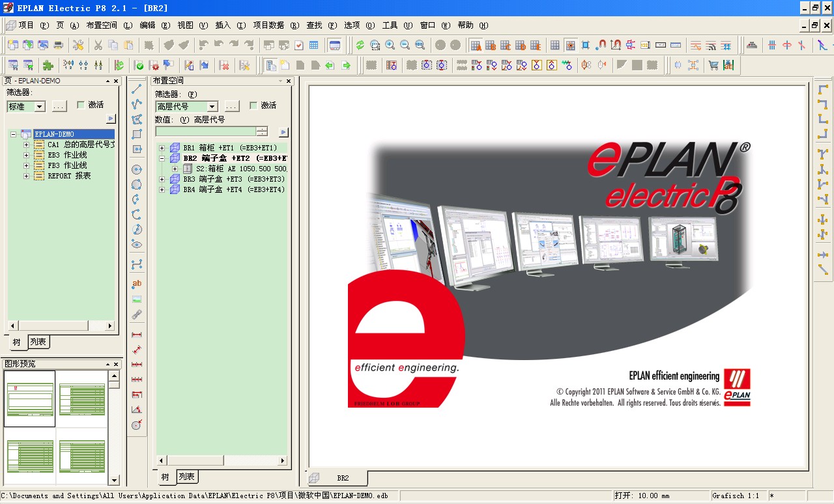Select the BR2 tab at the bottom
This screenshot has width=834, height=504.
(x=338, y=478)
